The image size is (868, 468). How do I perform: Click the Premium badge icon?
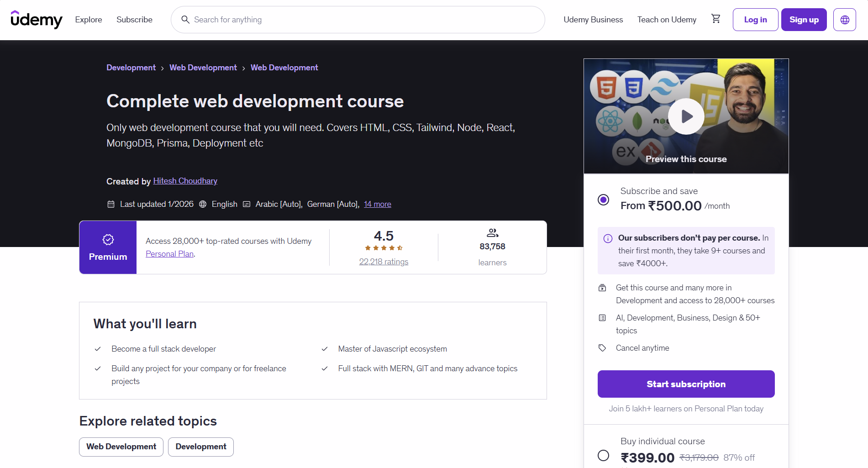tap(108, 240)
